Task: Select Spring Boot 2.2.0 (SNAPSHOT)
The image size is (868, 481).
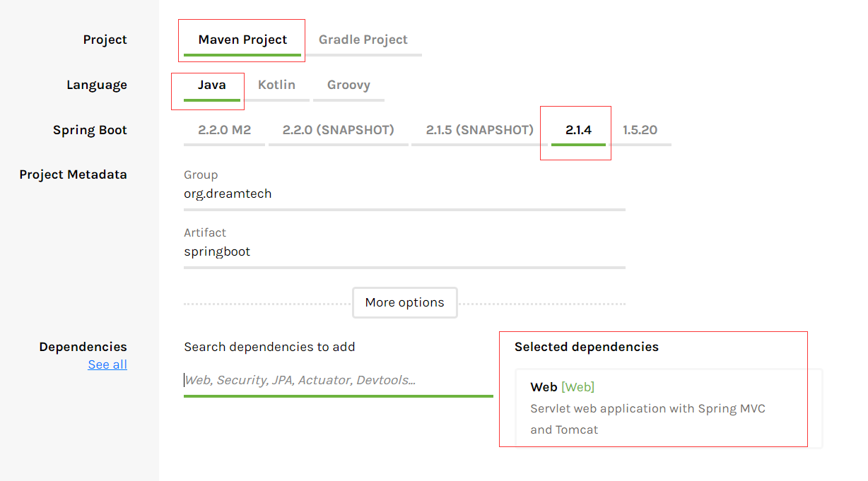Action: (339, 130)
